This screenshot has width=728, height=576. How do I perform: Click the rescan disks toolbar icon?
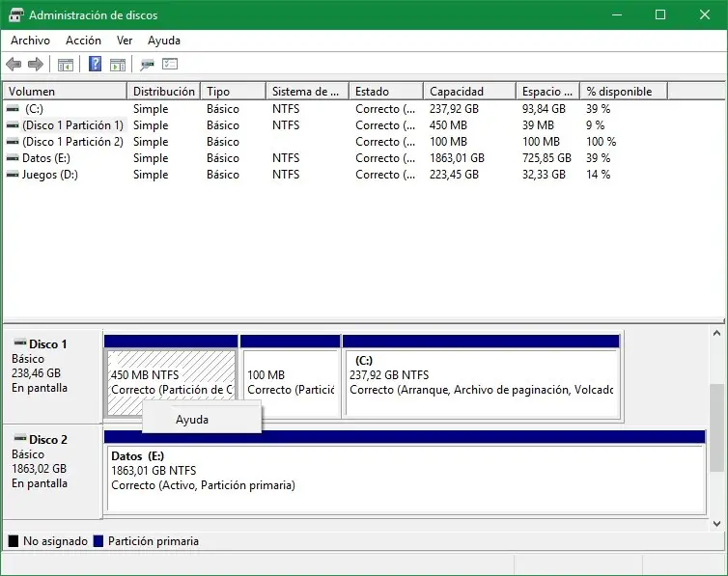coord(147,65)
